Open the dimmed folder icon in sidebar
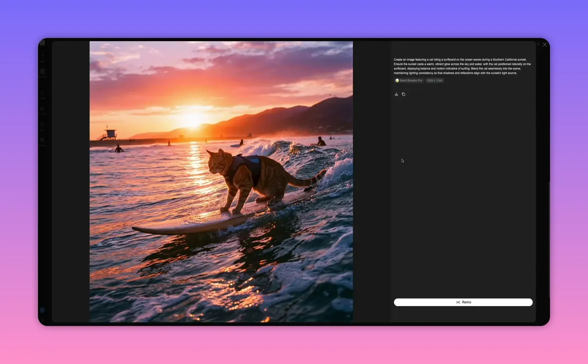Image resolution: width=588 pixels, height=364 pixels. [42, 140]
